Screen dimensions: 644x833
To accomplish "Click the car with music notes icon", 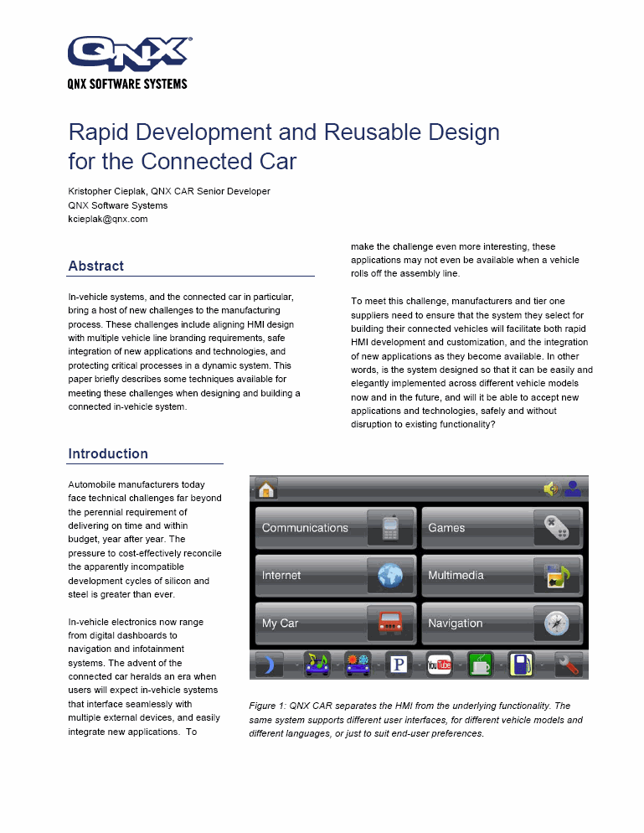I will 317,665.
